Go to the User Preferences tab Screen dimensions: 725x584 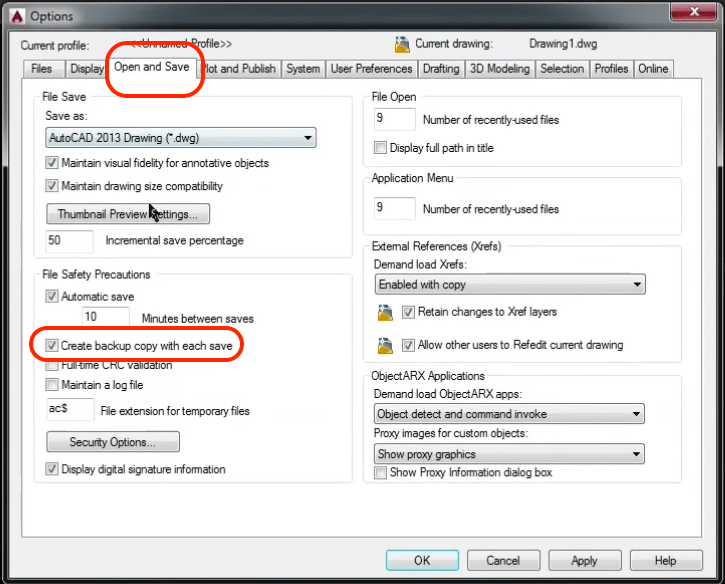(371, 69)
